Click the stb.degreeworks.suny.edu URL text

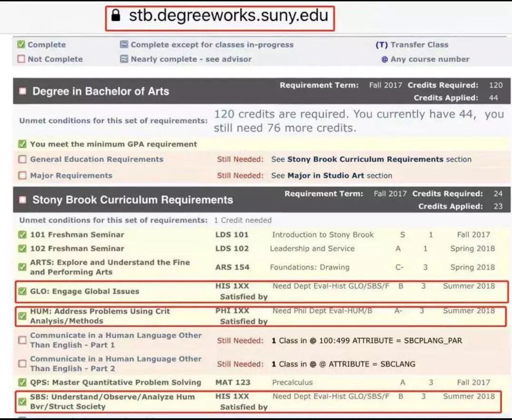(x=228, y=15)
